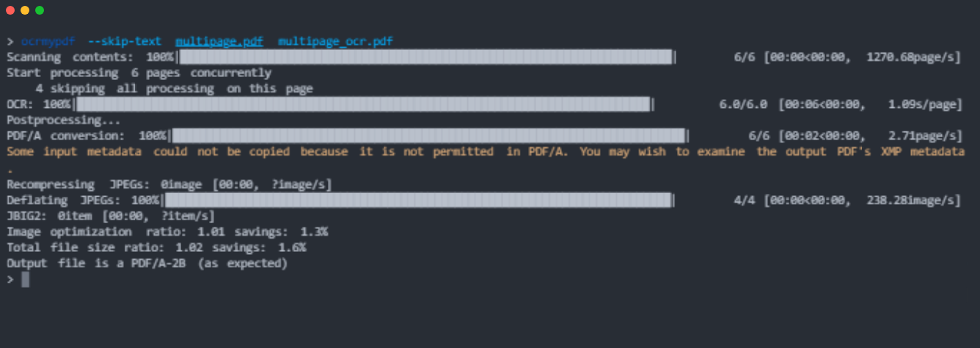Click the 'Postprocessing...' line
The height and width of the screenshot is (348, 980).
tap(63, 120)
